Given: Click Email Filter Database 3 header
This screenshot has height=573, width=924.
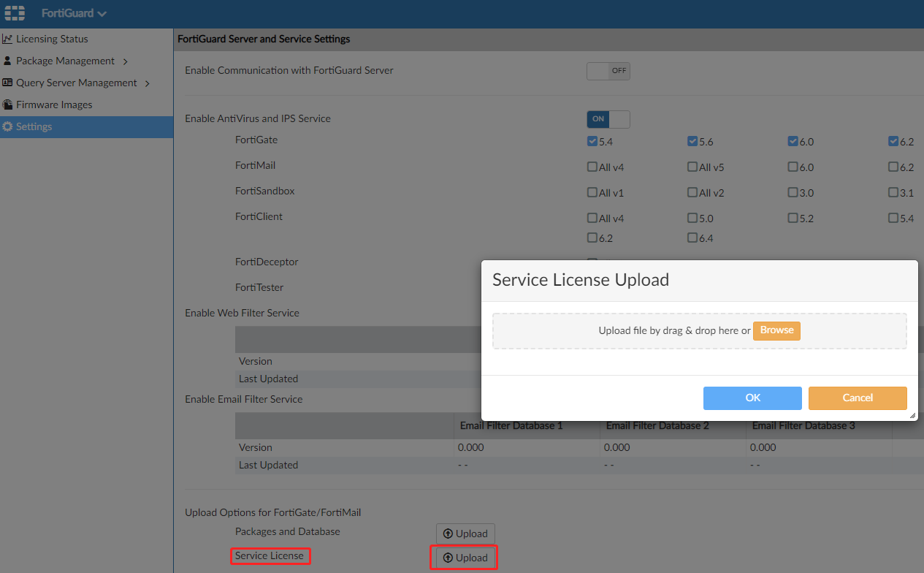Looking at the screenshot, I should 803,425.
